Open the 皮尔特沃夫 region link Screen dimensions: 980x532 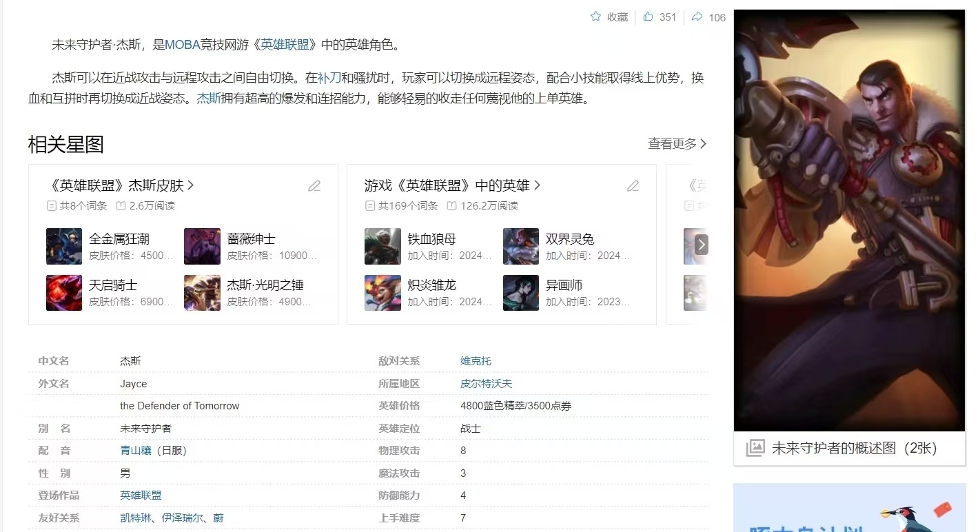coord(486,384)
